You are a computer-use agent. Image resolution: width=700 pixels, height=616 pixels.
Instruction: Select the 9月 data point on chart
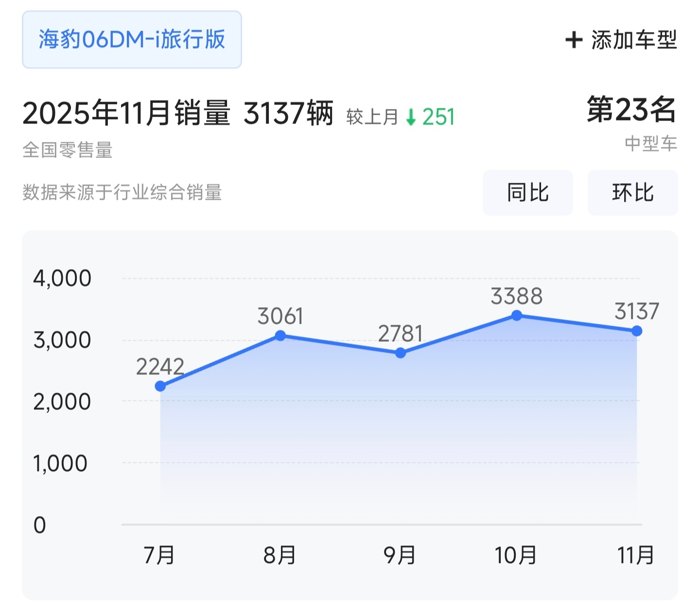pyautogui.click(x=401, y=353)
